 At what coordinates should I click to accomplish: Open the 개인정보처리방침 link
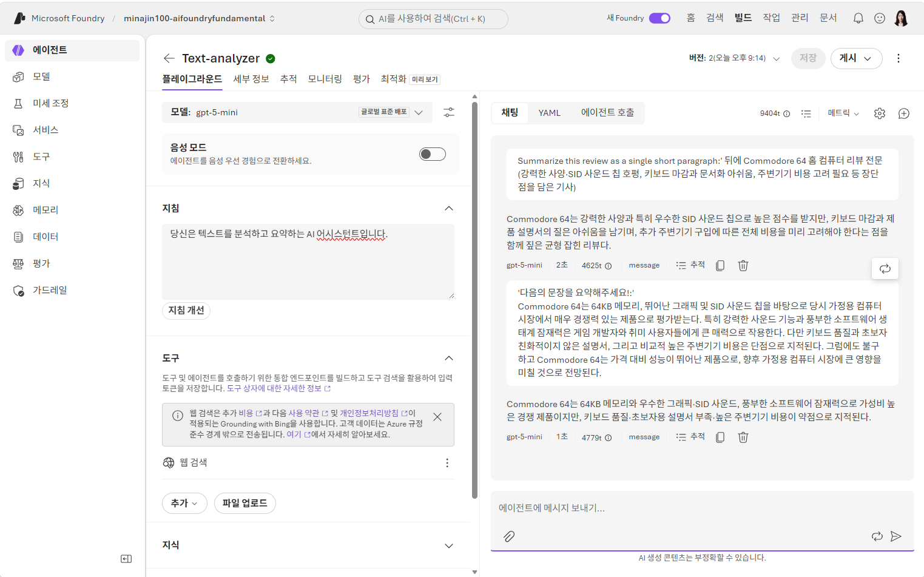point(373,413)
